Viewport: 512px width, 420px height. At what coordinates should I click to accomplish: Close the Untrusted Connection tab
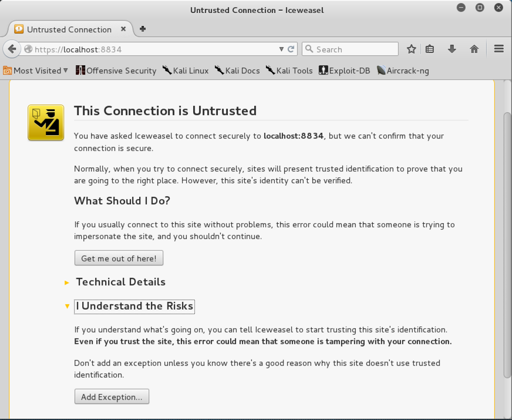[123, 29]
